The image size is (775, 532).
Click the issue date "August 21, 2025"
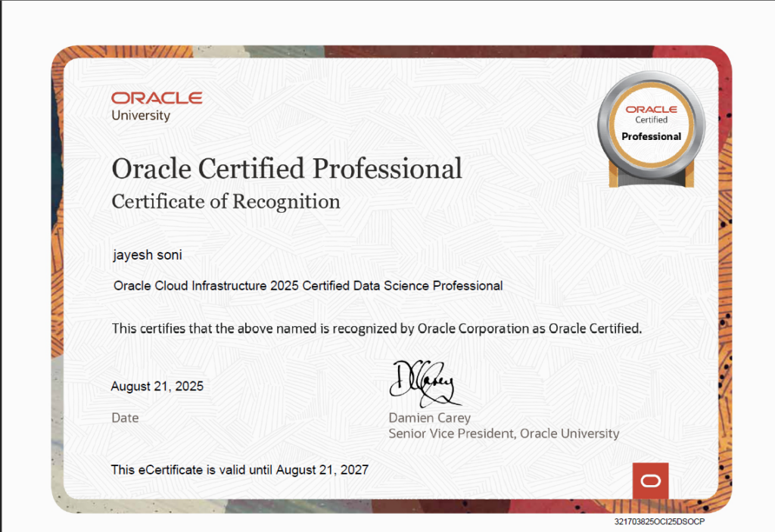(x=157, y=386)
